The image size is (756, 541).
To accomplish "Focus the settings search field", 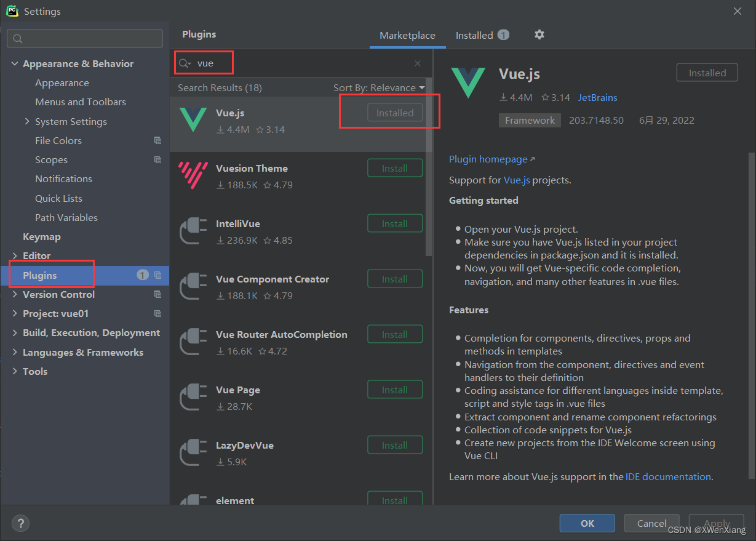I will 85,39.
